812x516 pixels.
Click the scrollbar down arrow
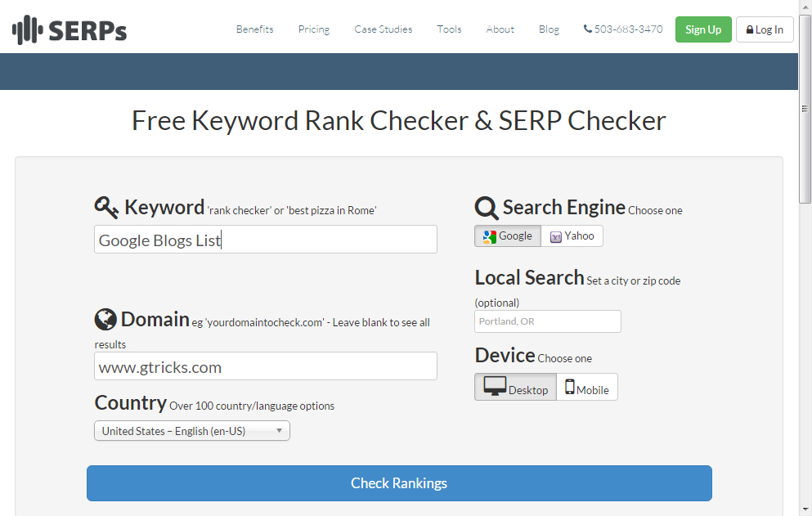(805, 509)
